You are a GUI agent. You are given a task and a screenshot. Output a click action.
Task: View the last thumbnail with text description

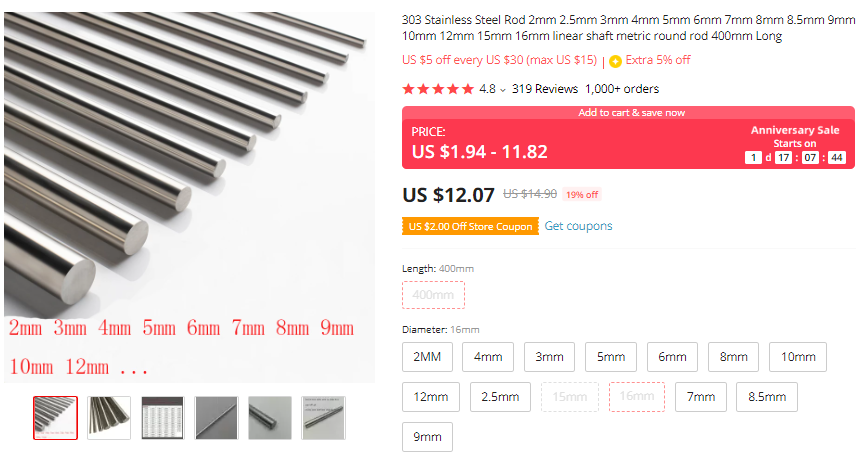click(323, 418)
